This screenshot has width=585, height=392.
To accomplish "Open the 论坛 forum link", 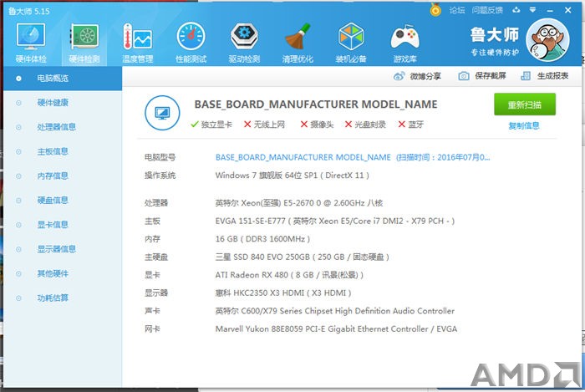I will tap(457, 10).
